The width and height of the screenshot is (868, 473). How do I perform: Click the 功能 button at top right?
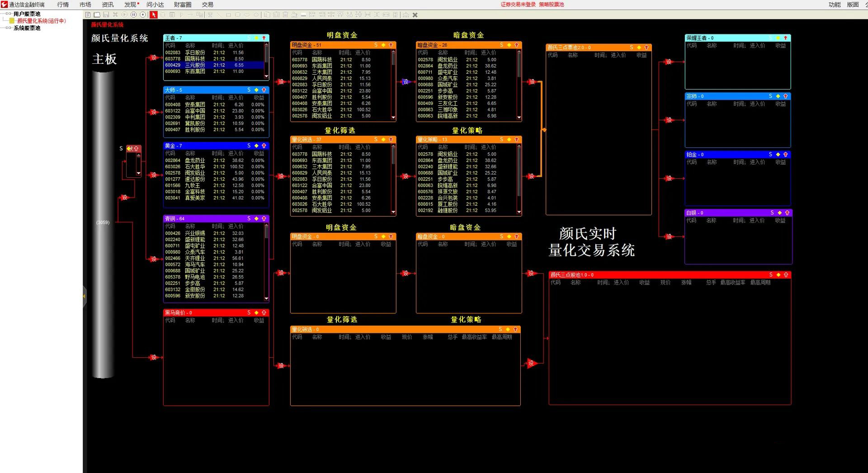[x=834, y=5]
